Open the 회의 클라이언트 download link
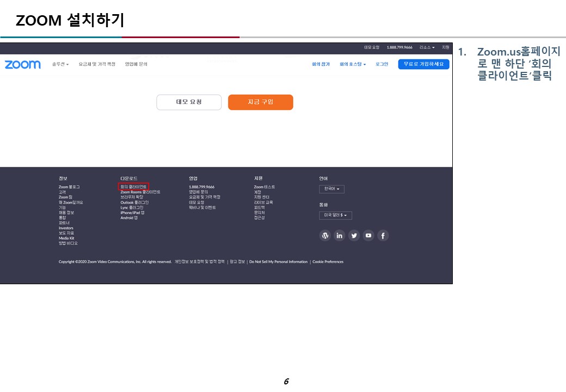The image size is (566, 392). click(x=133, y=187)
